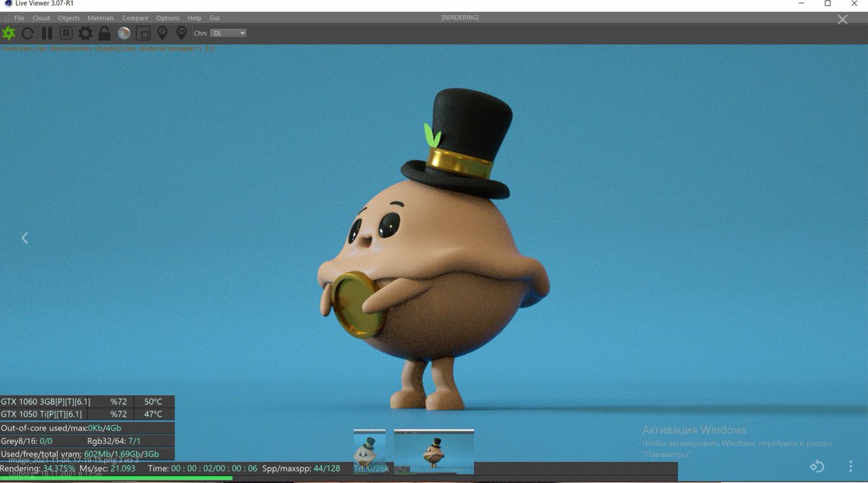Click the Grey8/16 value
Image resolution: width=868 pixels, height=483 pixels.
point(46,441)
